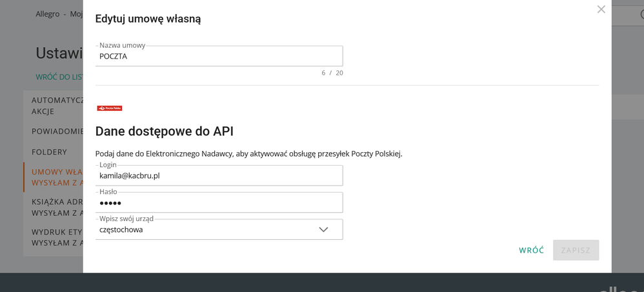Go to the Moj breadcrumb link
This screenshot has width=644, height=292.
[75, 13]
